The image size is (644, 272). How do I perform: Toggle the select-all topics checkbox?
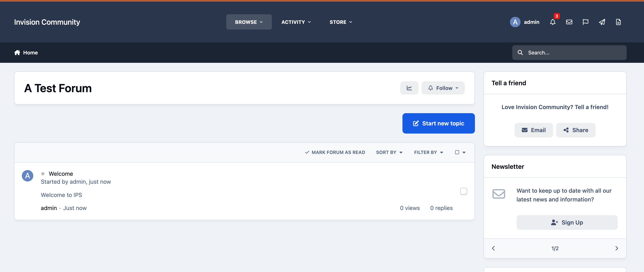point(457,153)
